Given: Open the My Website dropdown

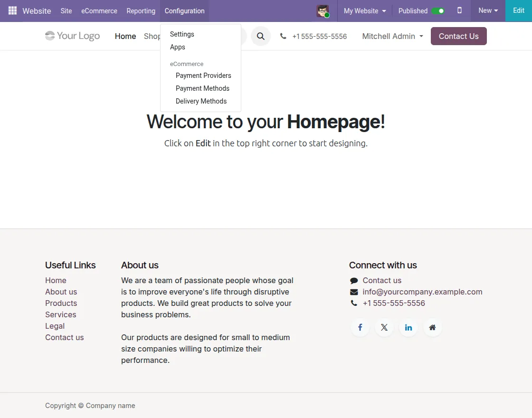Looking at the screenshot, I should coord(365,11).
